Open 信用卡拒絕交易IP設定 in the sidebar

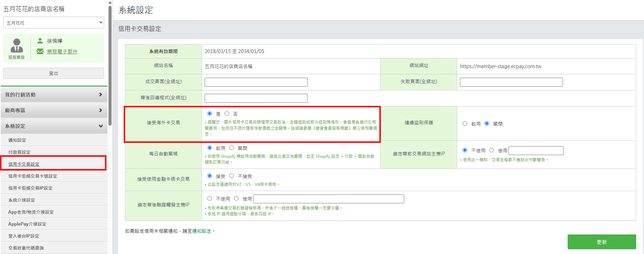(x=30, y=188)
